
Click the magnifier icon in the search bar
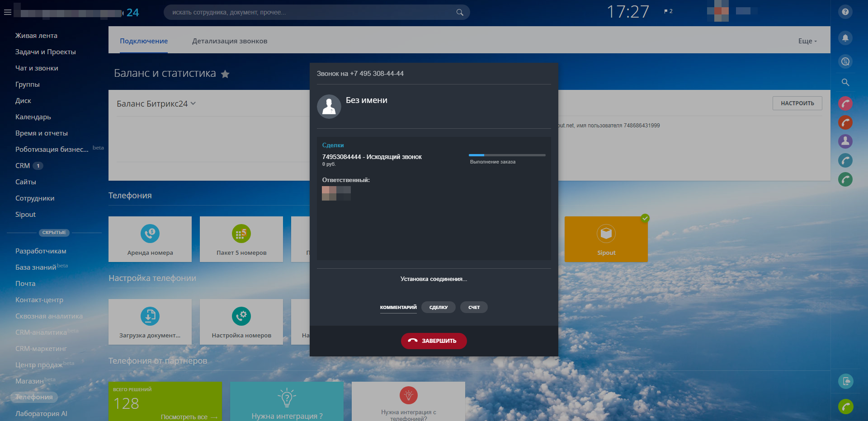pos(460,12)
